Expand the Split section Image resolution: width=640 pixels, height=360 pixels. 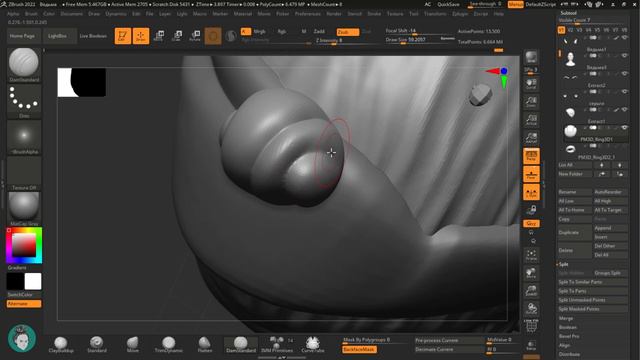point(564,264)
